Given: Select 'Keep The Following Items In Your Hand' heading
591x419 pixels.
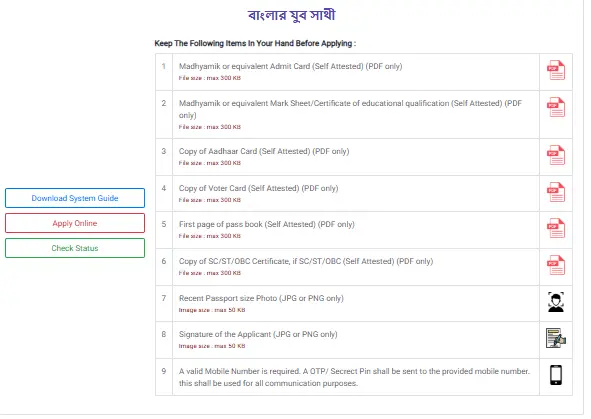Looking at the screenshot, I should tap(255, 43).
